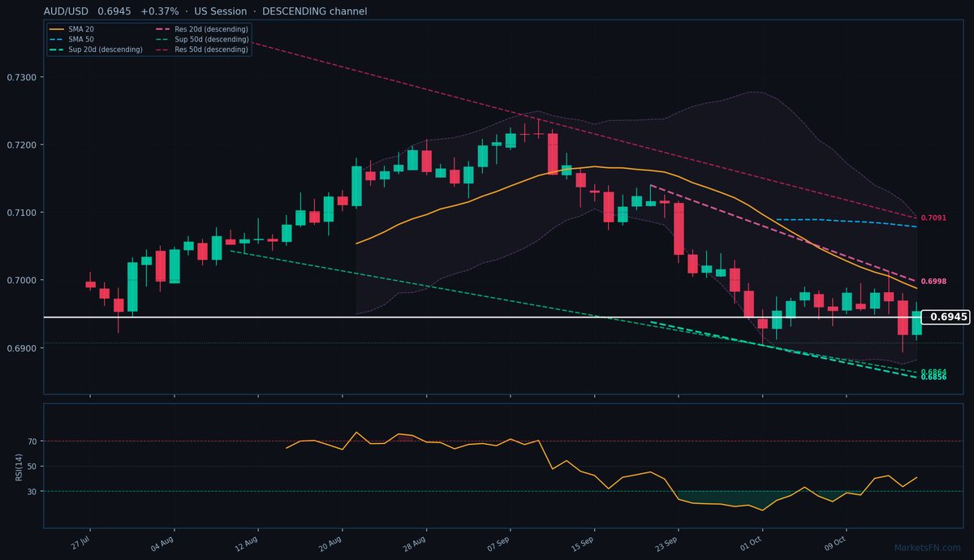Click the 0.7000 price axis label

click(21, 281)
